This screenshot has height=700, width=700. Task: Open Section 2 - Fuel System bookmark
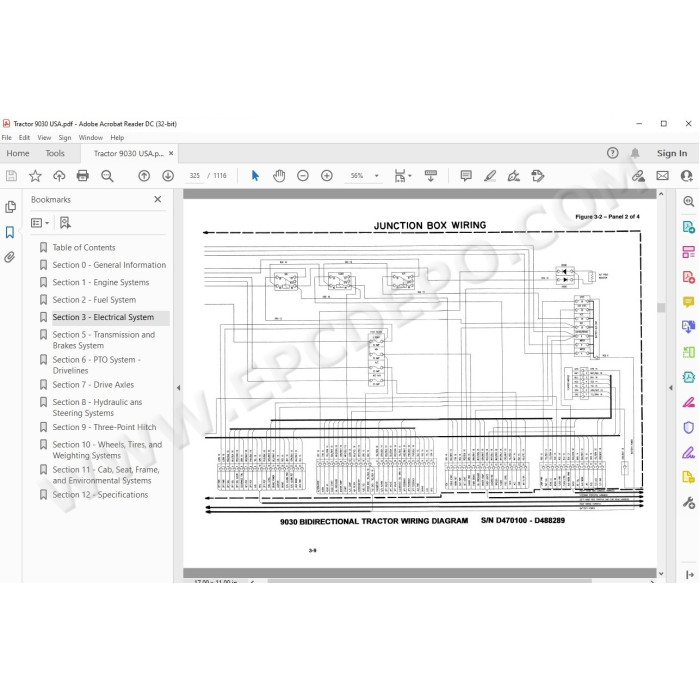point(94,300)
